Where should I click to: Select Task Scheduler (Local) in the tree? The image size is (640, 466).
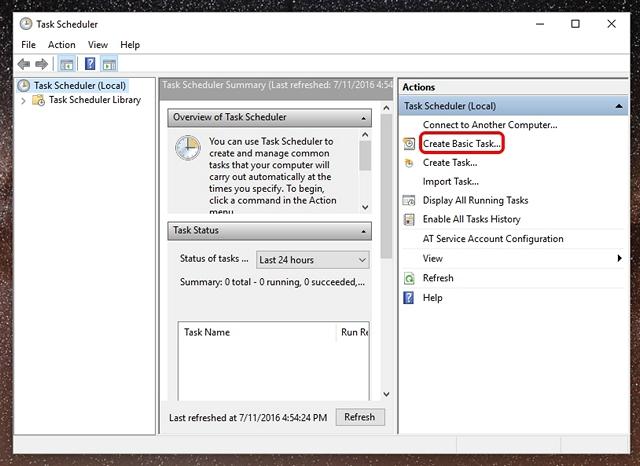(80, 86)
